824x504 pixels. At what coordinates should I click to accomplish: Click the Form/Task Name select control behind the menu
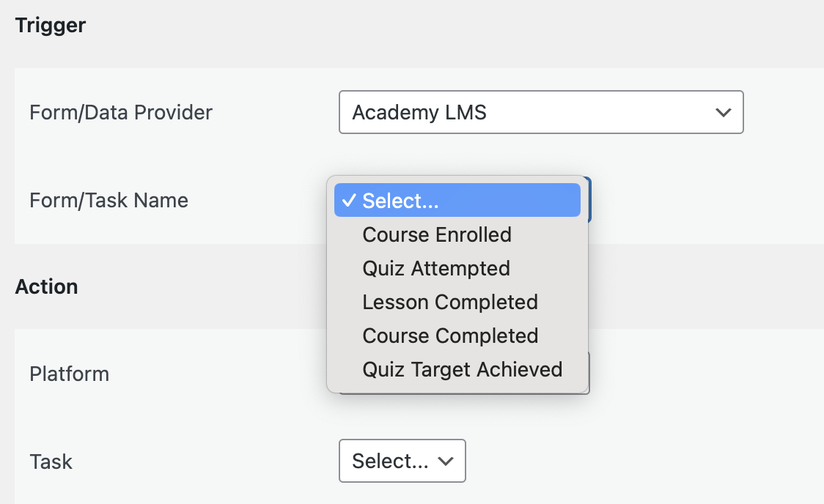(586, 199)
